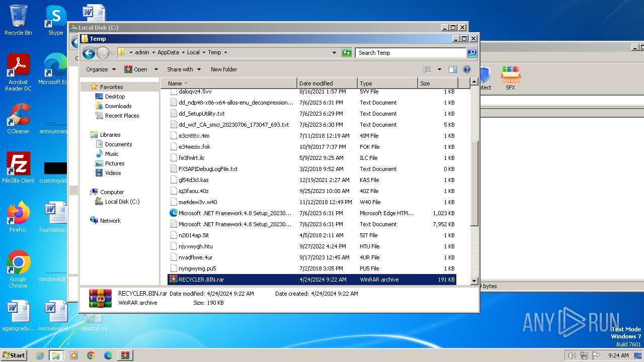Select Network in navigation pane
644x362 pixels.
[x=110, y=221]
